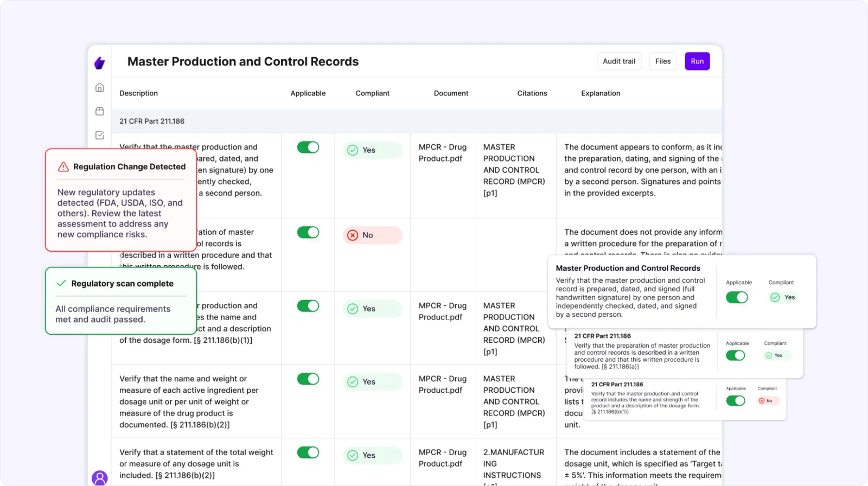Click No compliant badge in second row
This screenshot has height=486, width=868.
point(373,235)
